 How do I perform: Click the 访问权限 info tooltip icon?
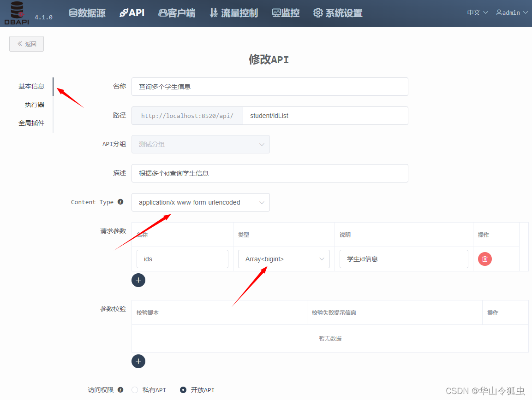click(x=120, y=390)
